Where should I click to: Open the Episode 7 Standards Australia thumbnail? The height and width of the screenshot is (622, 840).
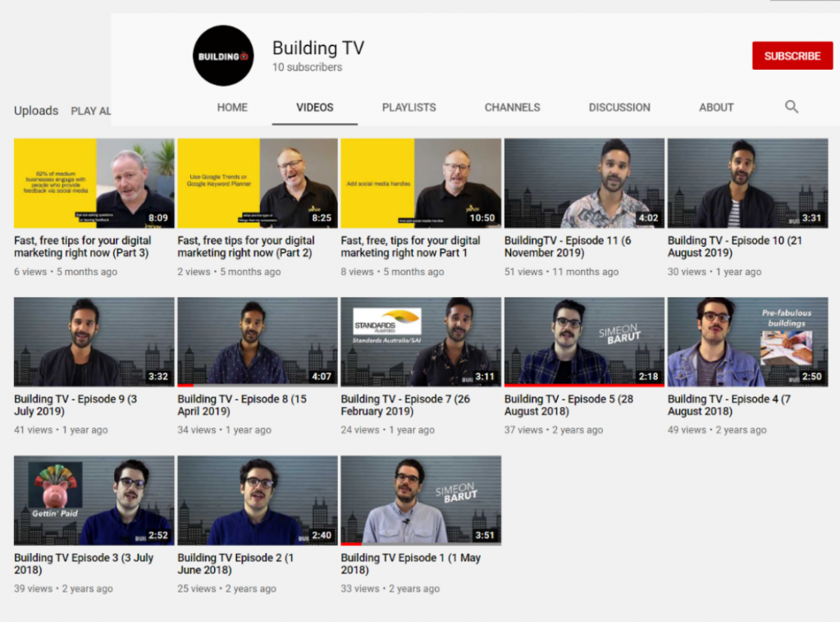point(421,341)
